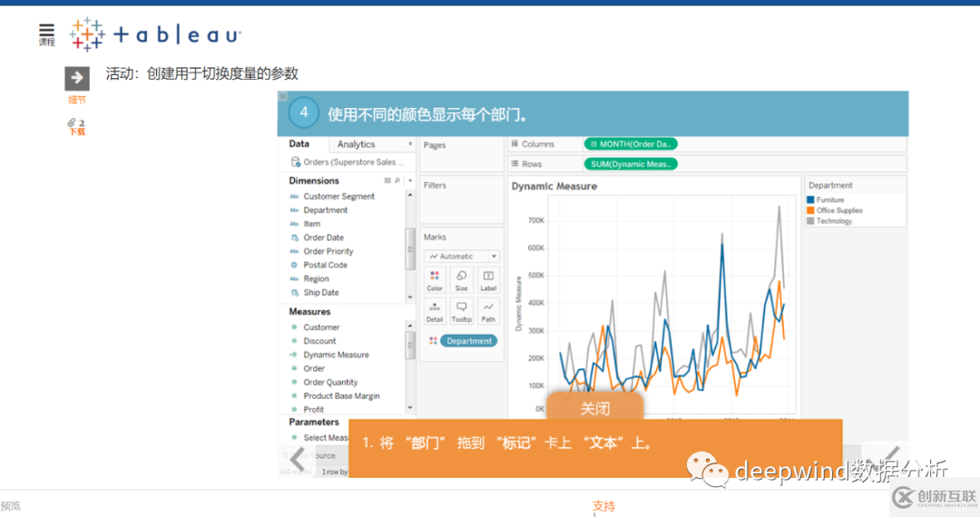Click the Measures list scrollbar

[411, 345]
